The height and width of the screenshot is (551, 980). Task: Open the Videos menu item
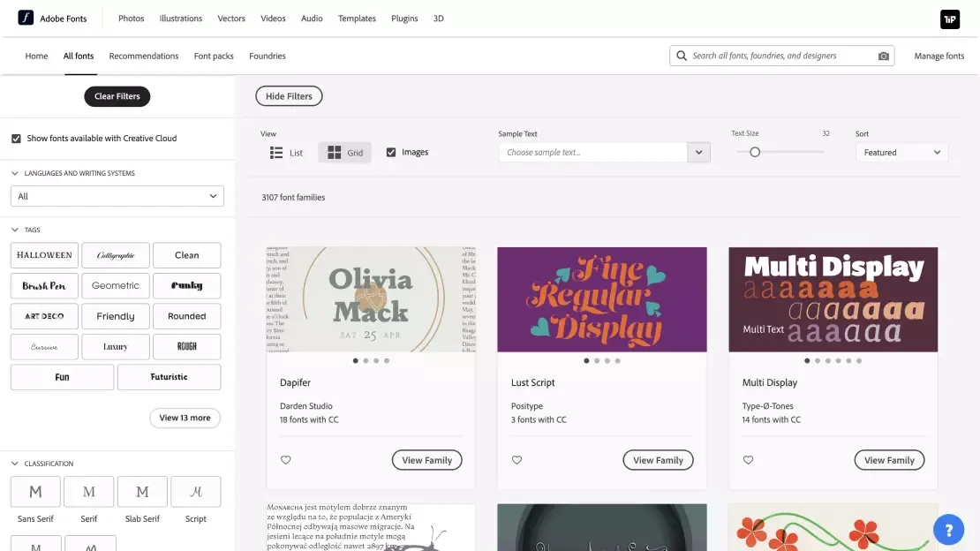273,19
